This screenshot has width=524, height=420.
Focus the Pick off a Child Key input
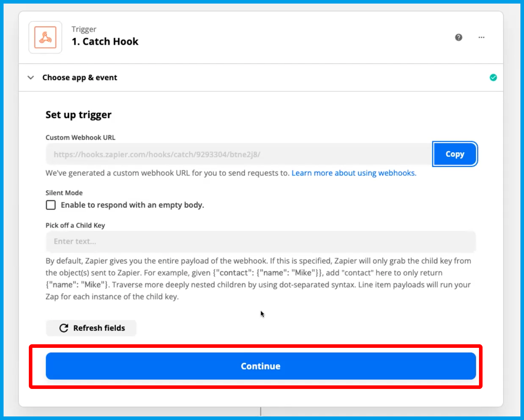point(260,242)
